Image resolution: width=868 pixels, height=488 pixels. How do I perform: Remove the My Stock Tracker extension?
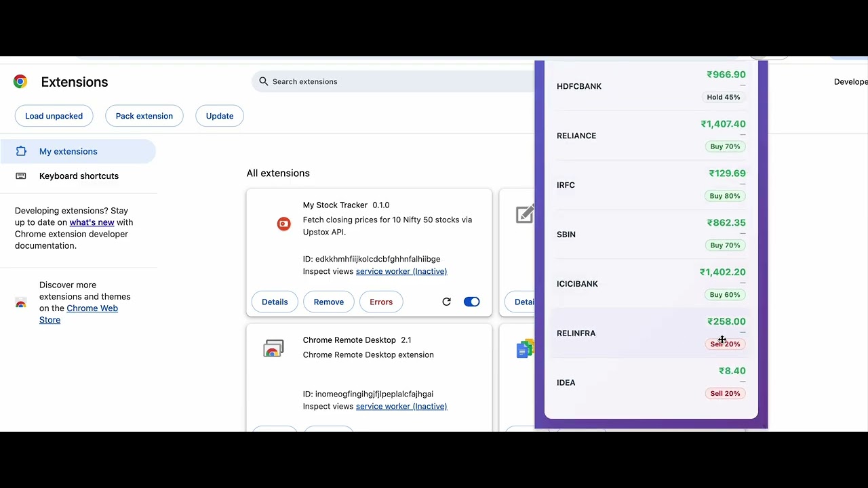[329, 302]
